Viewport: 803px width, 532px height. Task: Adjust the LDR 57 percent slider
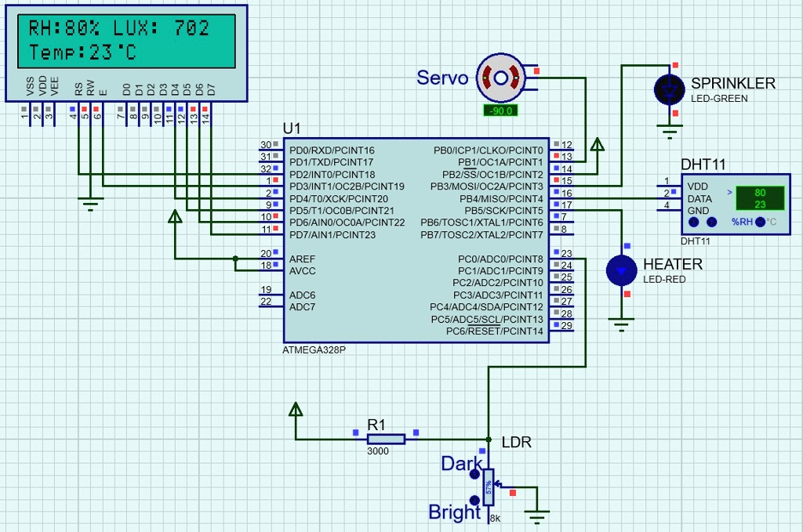[x=490, y=486]
